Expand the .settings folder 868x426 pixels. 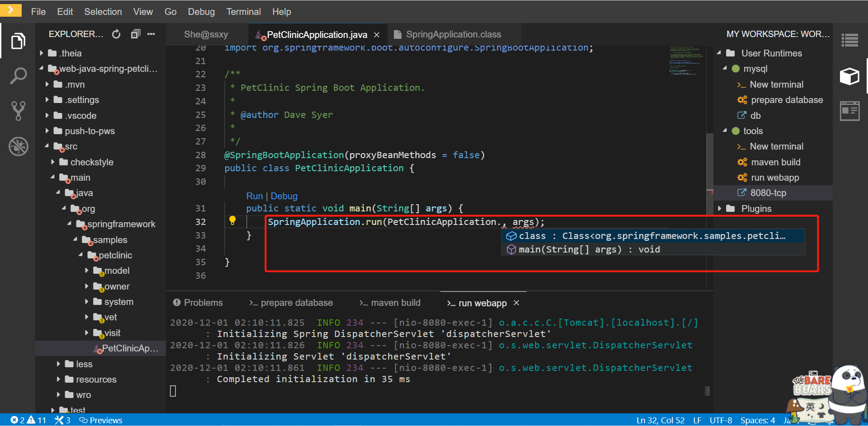tap(47, 99)
